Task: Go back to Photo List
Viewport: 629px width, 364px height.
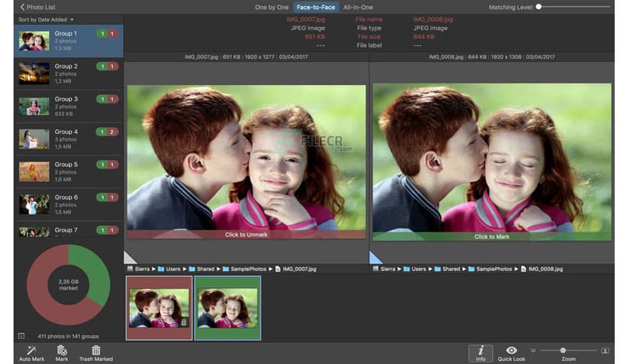Action: (x=38, y=7)
